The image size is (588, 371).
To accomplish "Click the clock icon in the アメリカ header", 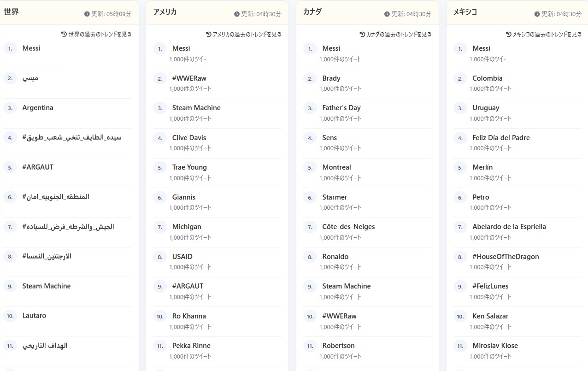I will 237,14.
